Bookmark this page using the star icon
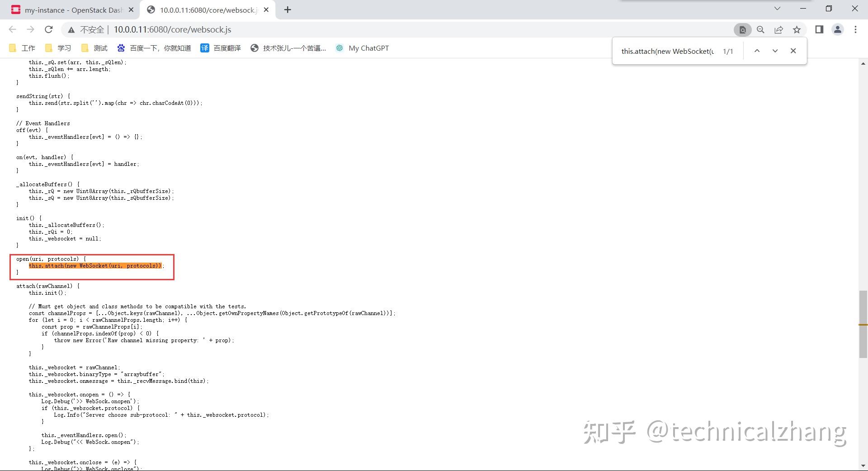Viewport: 868px width, 471px height. [797, 29]
